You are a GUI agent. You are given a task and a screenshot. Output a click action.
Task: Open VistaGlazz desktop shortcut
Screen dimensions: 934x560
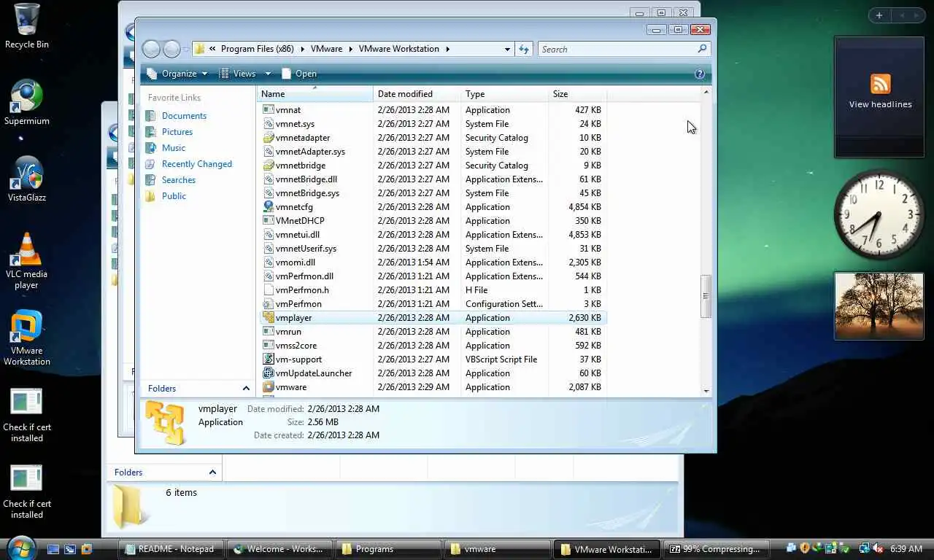27,179
